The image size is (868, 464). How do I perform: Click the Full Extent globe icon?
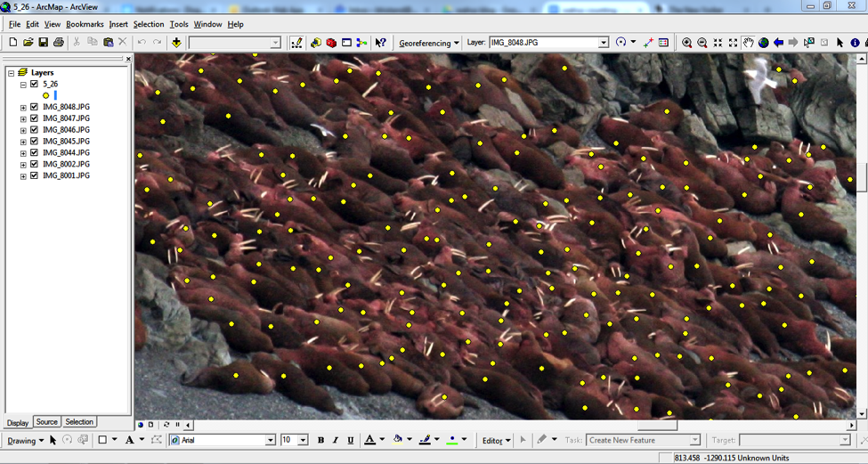(x=764, y=43)
